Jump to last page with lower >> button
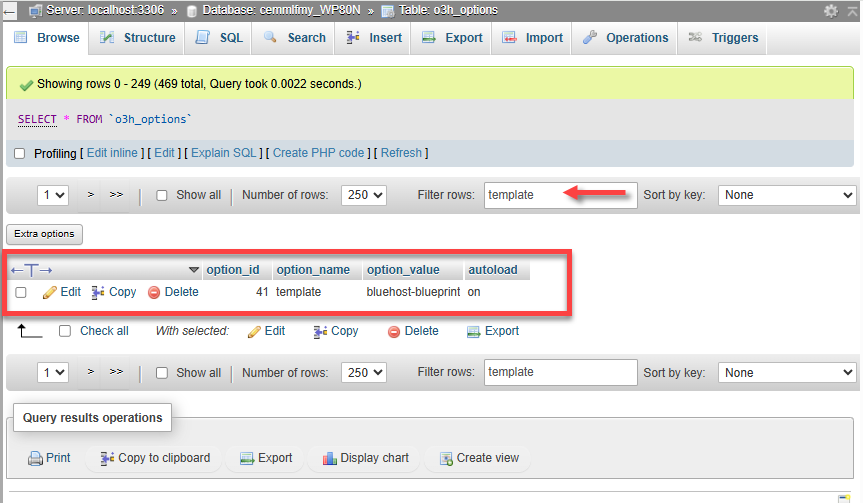The height and width of the screenshot is (503, 863). [x=116, y=373]
